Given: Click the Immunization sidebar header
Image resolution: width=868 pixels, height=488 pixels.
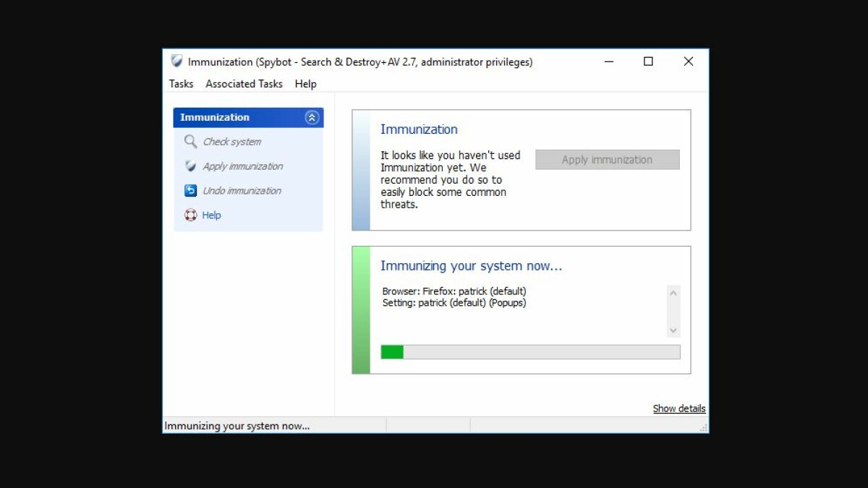Looking at the screenshot, I should (x=248, y=118).
